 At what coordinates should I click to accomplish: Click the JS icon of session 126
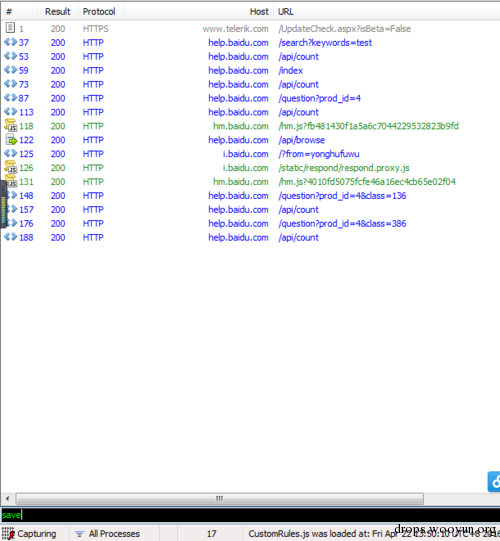(10, 167)
